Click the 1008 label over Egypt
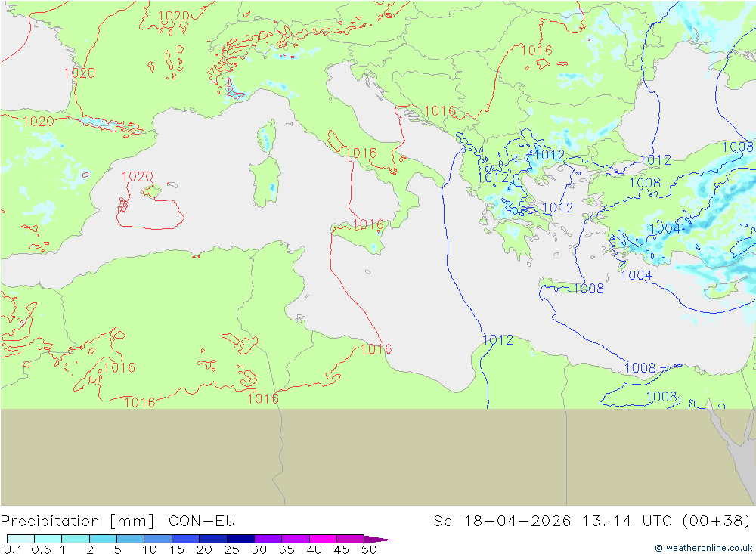The image size is (756, 554). coord(661,397)
